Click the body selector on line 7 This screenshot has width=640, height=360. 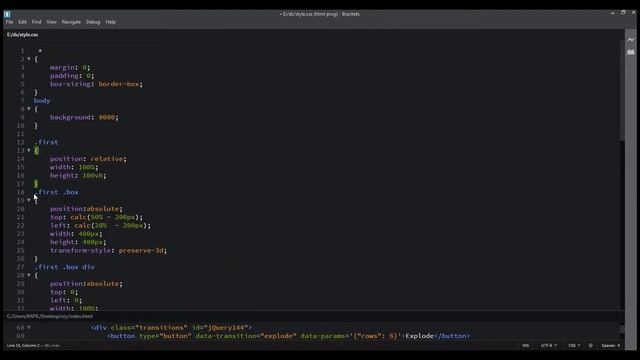click(42, 101)
